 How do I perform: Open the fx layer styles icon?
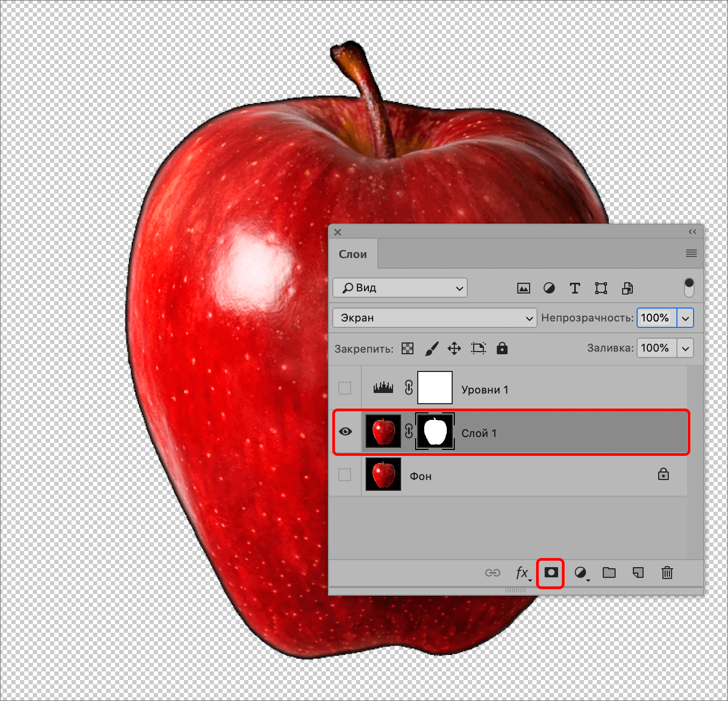tap(522, 573)
